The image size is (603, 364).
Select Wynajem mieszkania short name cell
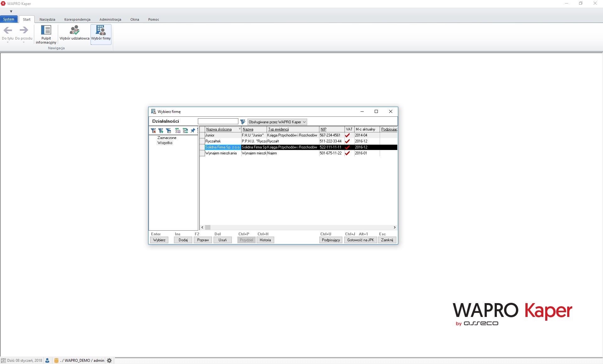(223, 153)
